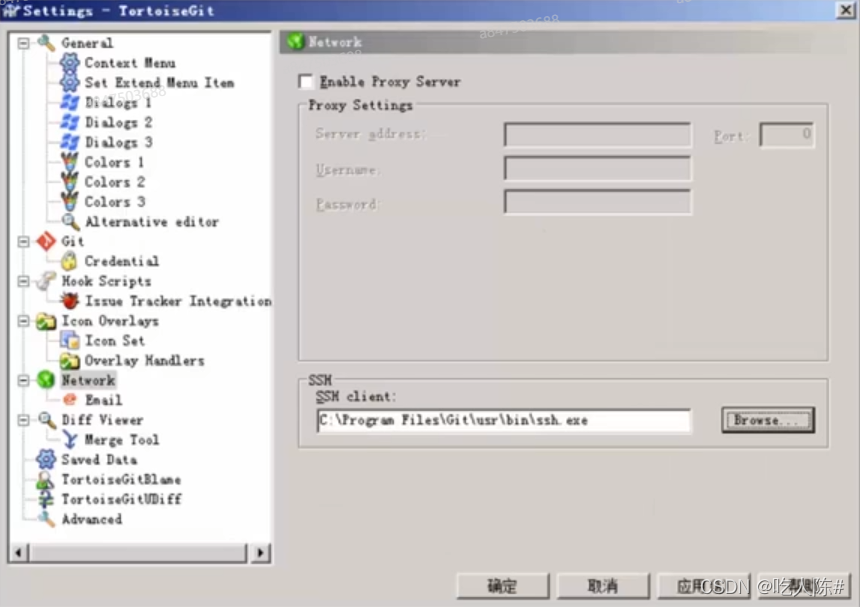Click the General wrench icon
Image resolution: width=860 pixels, height=607 pixels.
coord(46,43)
